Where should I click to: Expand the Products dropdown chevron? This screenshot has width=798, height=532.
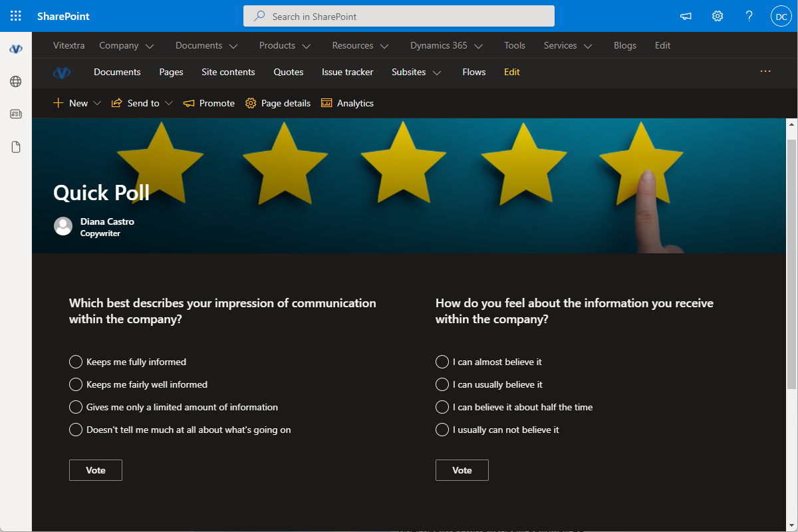(306, 46)
